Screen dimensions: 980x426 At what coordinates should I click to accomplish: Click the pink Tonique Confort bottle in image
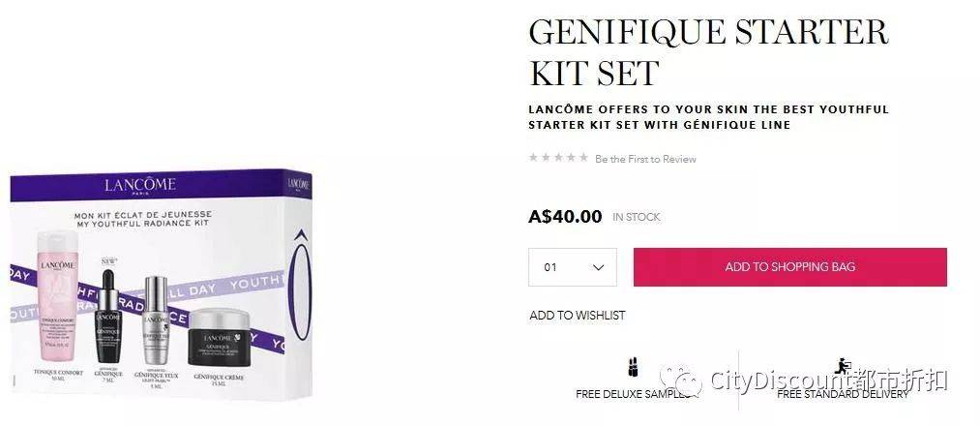click(x=57, y=296)
